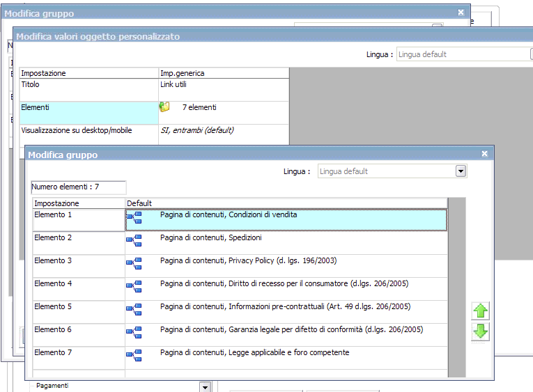
Task: Click the link icon for Elemento 2
Action: [x=134, y=241]
